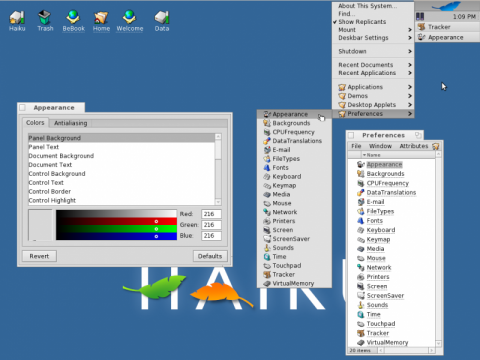Click the Sounds icon in Preferences window
The width and height of the screenshot is (480, 360).
click(361, 305)
